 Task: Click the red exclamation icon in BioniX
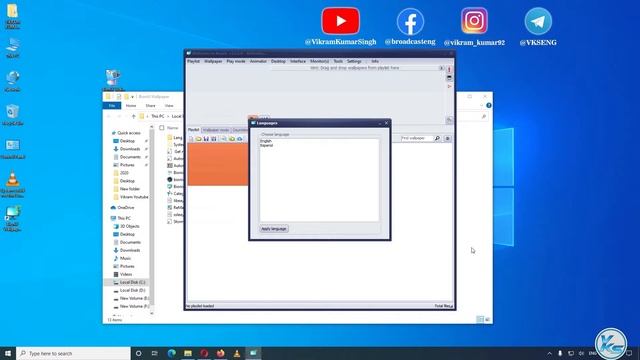449,69
